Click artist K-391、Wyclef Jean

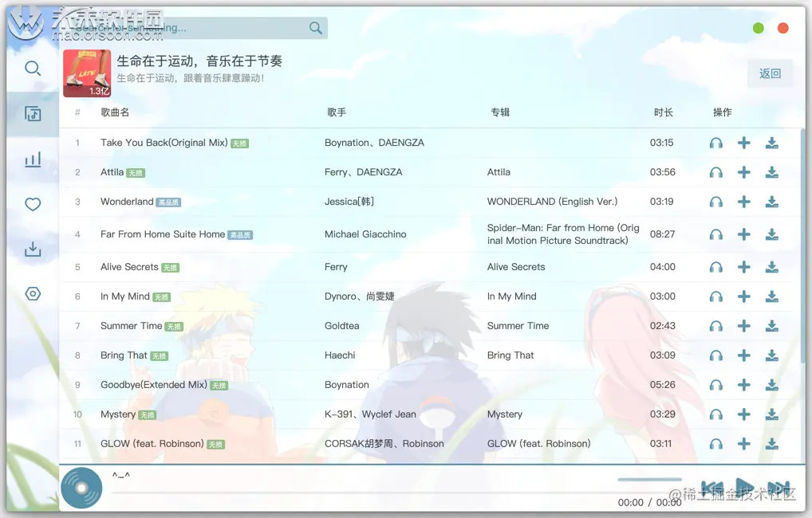(x=370, y=414)
